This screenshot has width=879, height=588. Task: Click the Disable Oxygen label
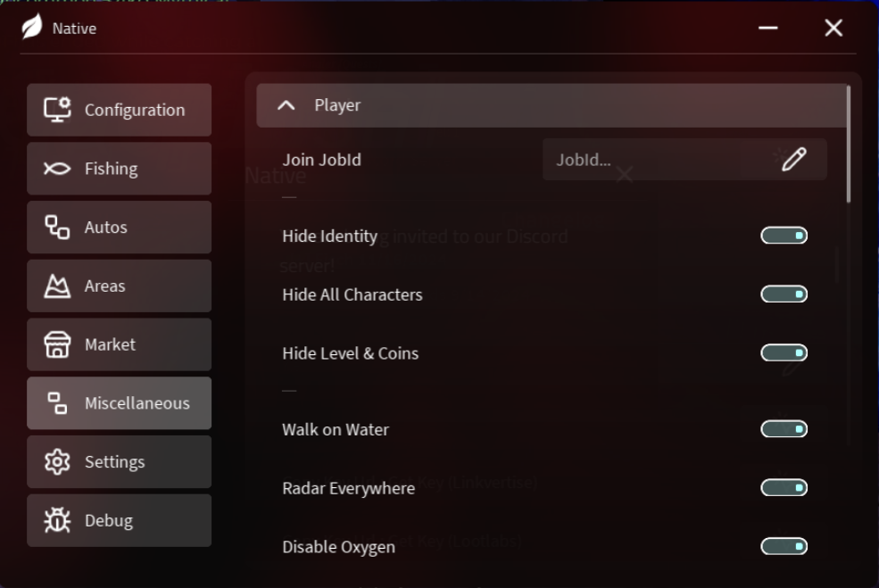point(338,547)
